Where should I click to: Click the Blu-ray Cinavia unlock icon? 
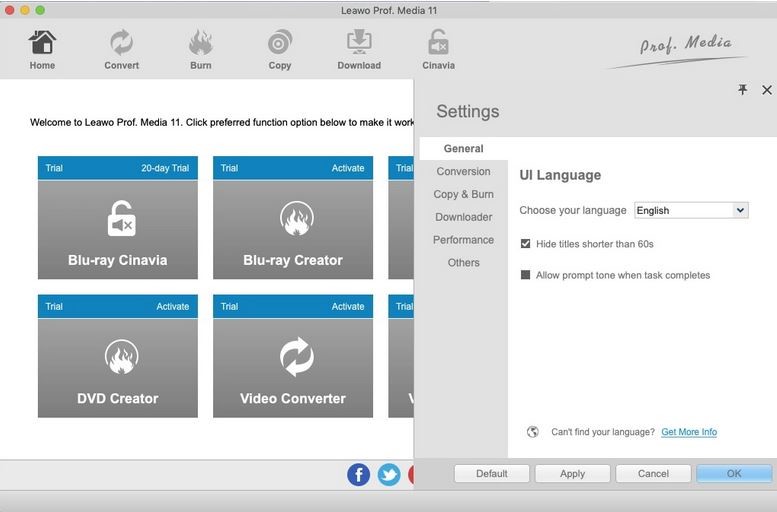click(121, 219)
